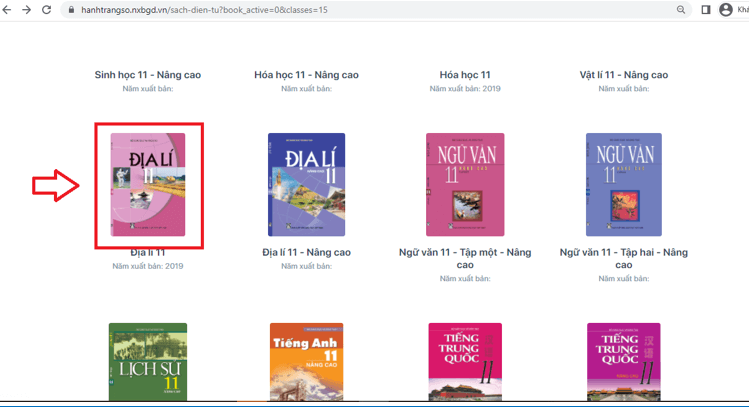Click 'Năm xuất bản:' under Hóa học 11 - Nâng cao
752x407 pixels.
coord(306,89)
